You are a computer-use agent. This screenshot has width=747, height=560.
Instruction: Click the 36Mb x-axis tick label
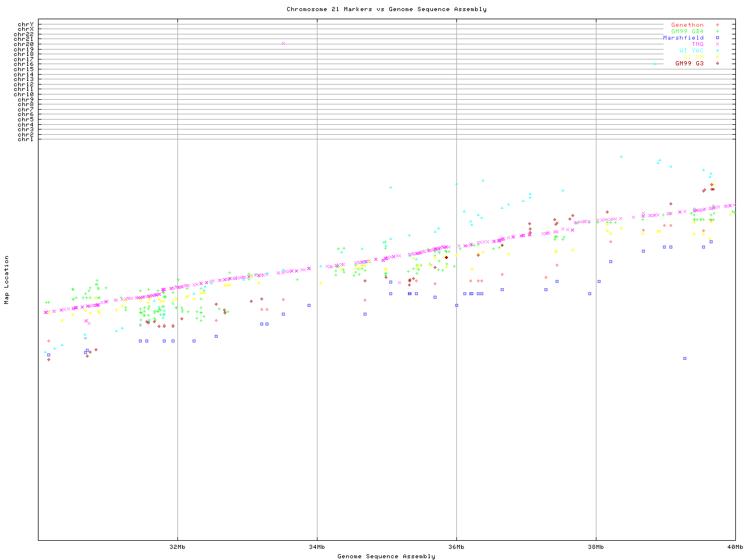pos(456,547)
